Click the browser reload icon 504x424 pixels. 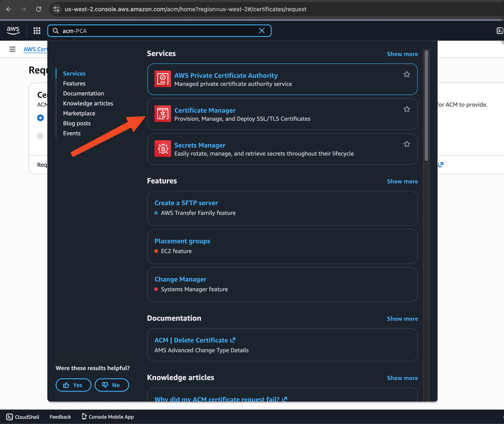pyautogui.click(x=38, y=9)
